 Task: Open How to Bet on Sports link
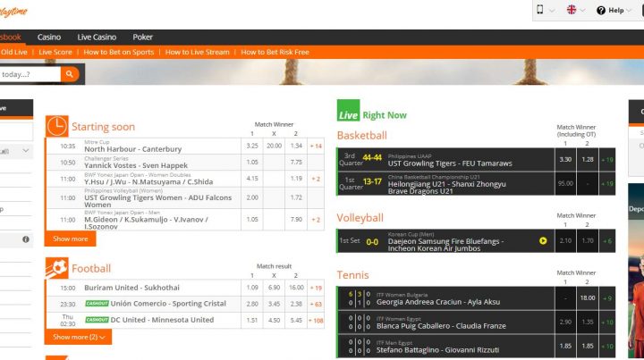coord(119,52)
